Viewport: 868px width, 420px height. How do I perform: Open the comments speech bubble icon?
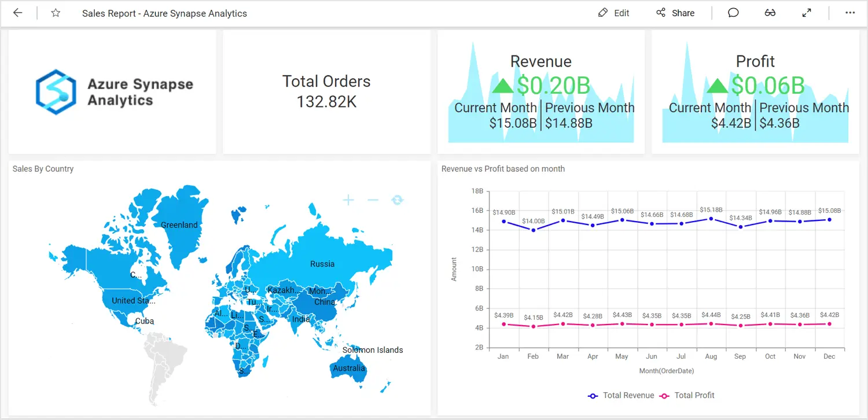[x=733, y=13]
